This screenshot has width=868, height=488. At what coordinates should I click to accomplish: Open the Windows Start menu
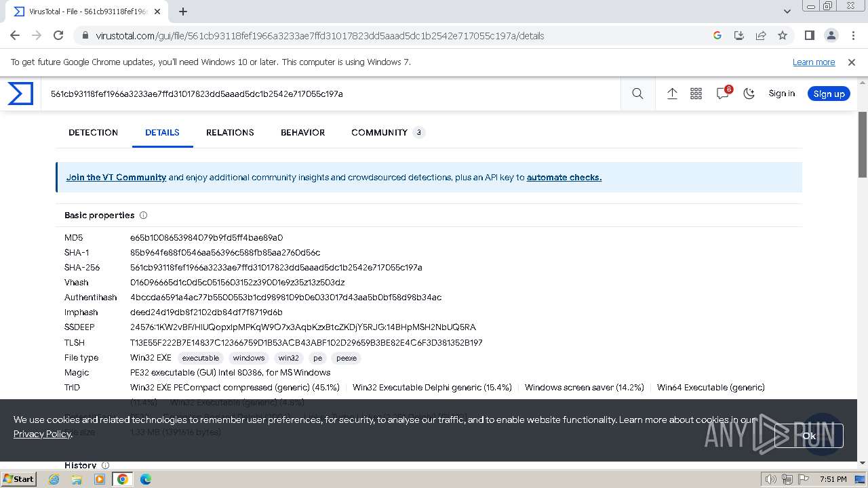coord(19,479)
